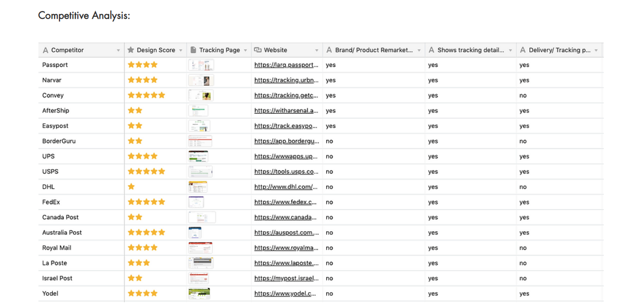Click the star icon in Design Score header

(131, 50)
